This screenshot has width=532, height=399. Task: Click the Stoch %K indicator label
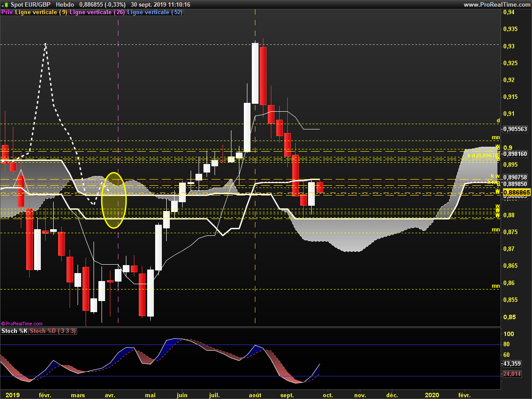click(14, 331)
